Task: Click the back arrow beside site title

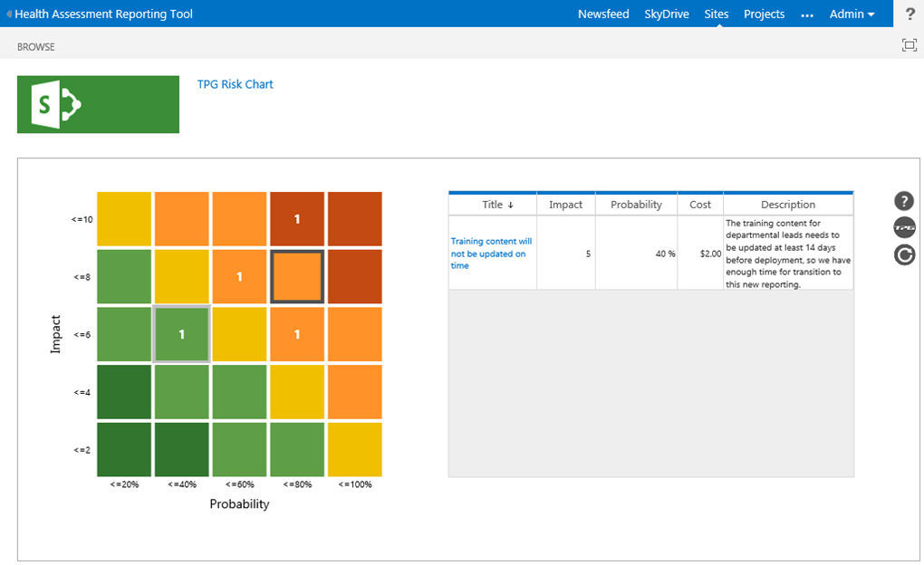Action: tap(9, 14)
